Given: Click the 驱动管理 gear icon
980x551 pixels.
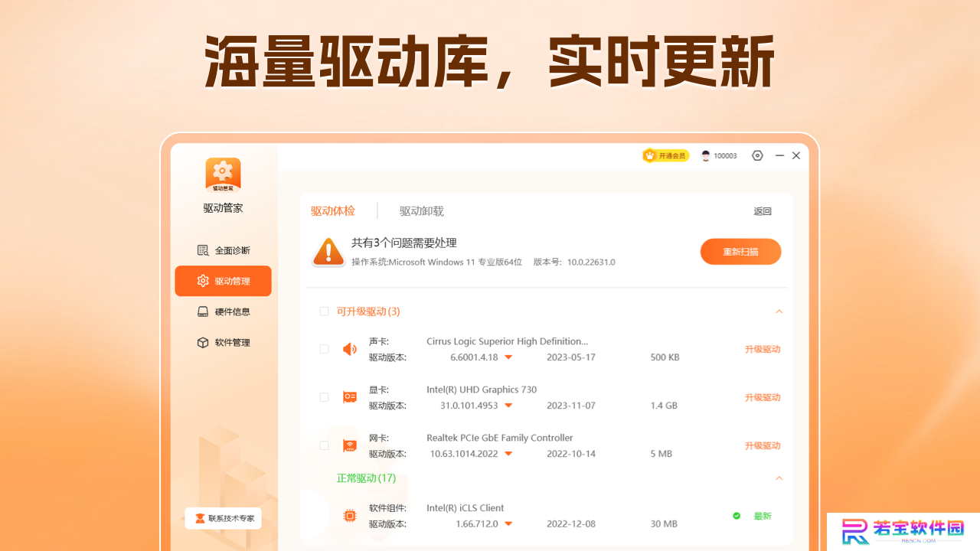Looking at the screenshot, I should (x=203, y=281).
